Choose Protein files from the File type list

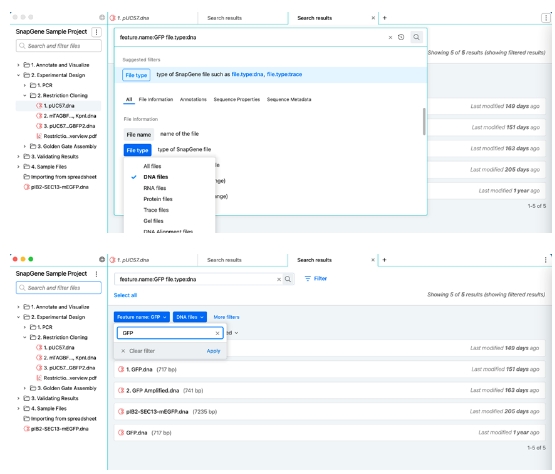158,199
